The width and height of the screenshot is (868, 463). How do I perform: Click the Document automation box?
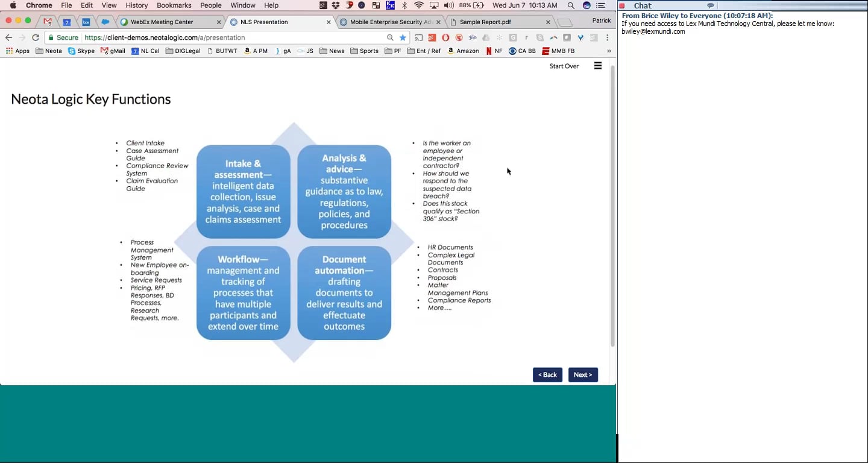(x=344, y=293)
